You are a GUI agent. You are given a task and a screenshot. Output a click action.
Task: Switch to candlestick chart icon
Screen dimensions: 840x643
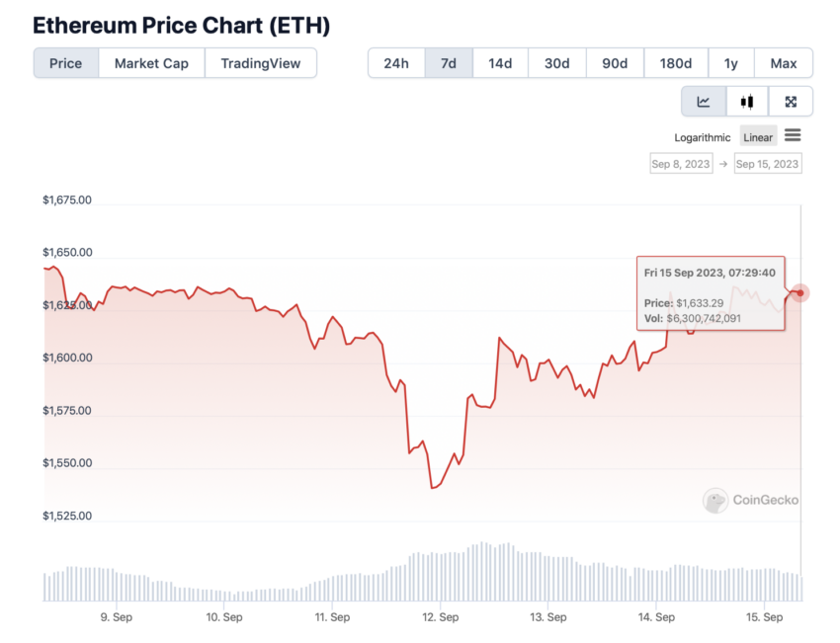[x=747, y=101]
